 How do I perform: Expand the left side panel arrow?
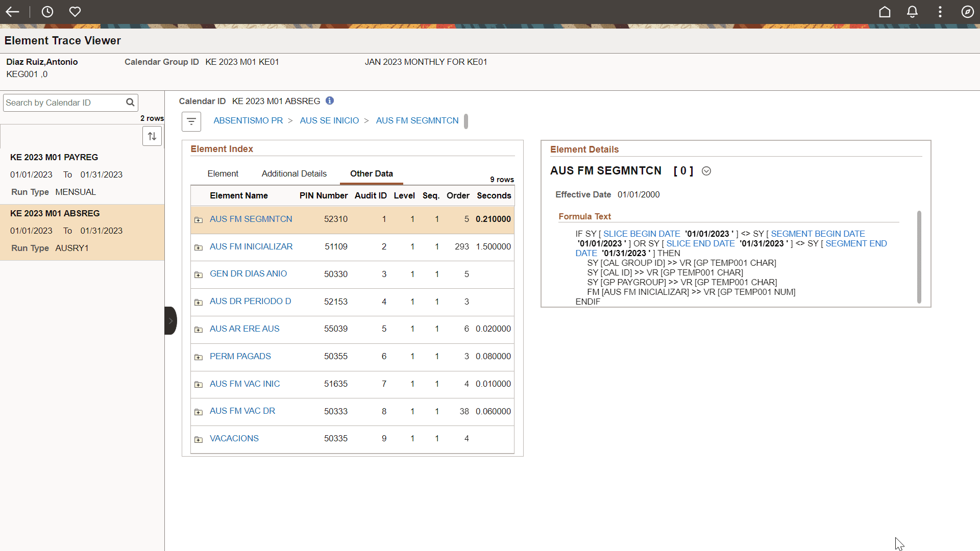(x=170, y=320)
